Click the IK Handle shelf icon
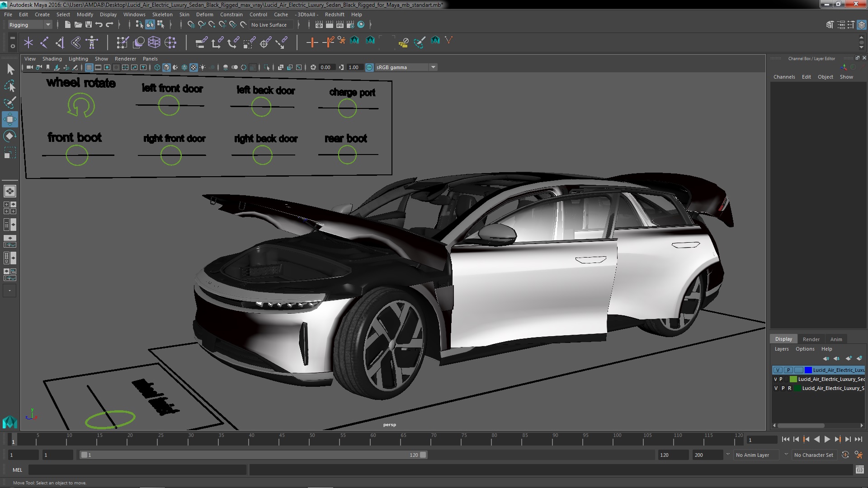The height and width of the screenshot is (488, 868). coord(60,42)
